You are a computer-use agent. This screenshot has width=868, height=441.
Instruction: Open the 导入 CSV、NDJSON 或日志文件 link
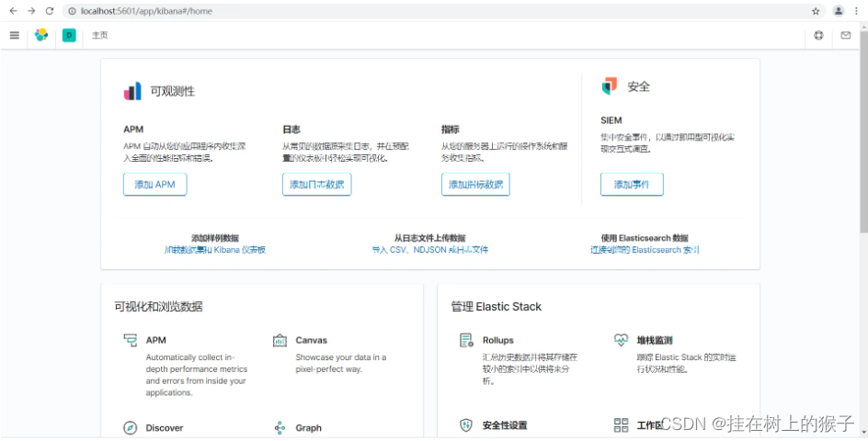click(430, 250)
